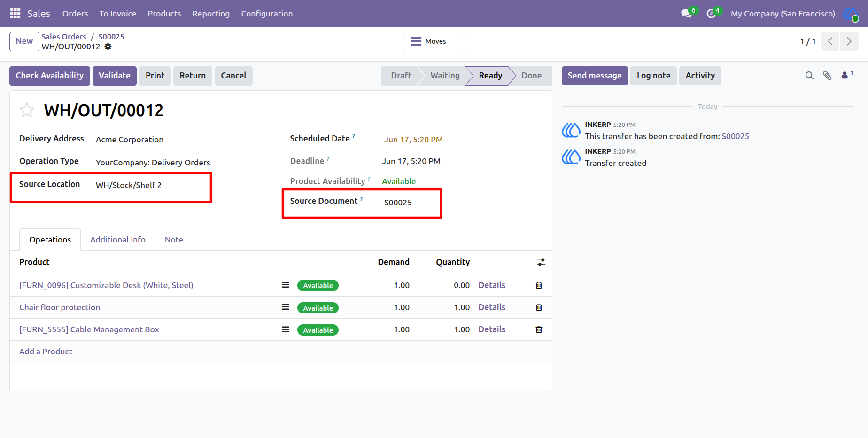Open the conversations chat icon
Image resolution: width=868 pixels, height=438 pixels.
[x=686, y=14]
